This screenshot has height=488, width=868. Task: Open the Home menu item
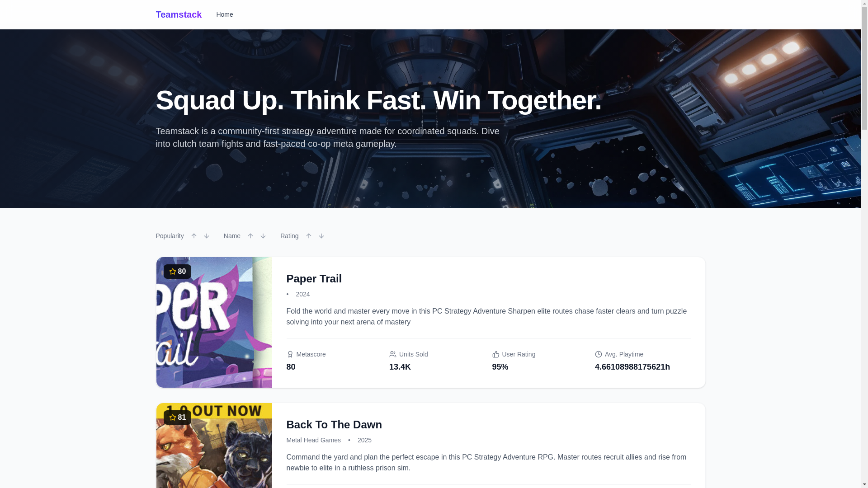(225, 14)
